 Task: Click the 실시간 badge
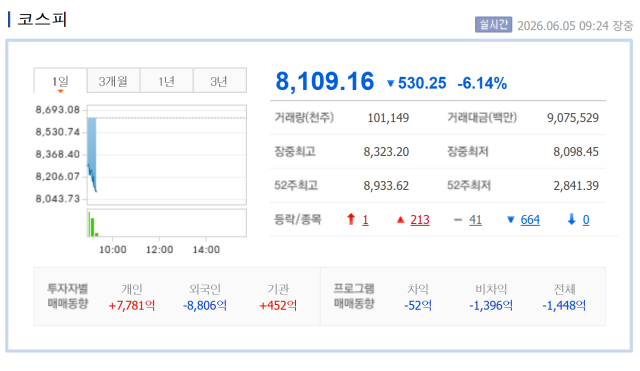pos(493,24)
